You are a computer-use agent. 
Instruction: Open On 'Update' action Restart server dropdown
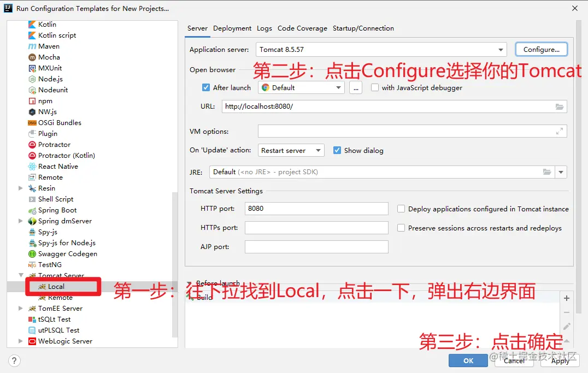pos(291,150)
